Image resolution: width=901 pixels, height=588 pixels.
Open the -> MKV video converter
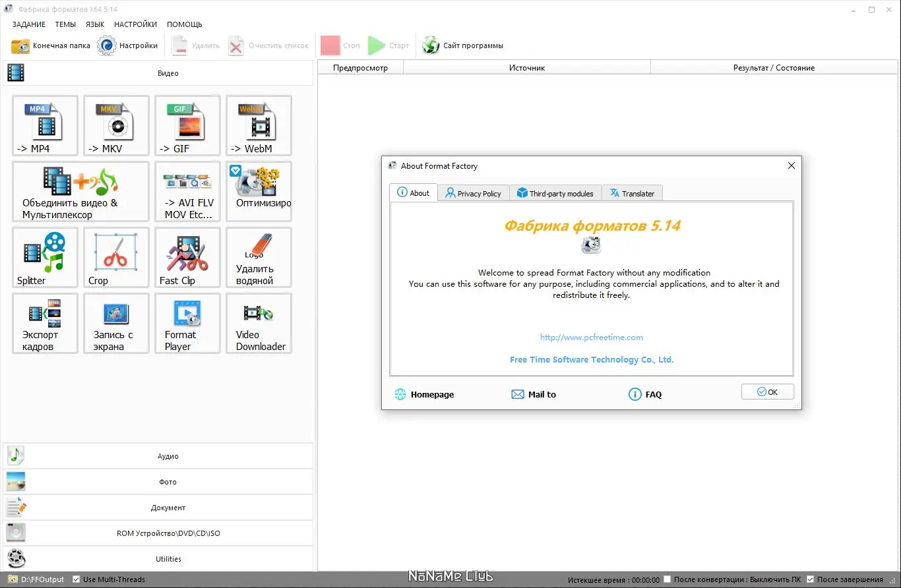click(x=116, y=126)
